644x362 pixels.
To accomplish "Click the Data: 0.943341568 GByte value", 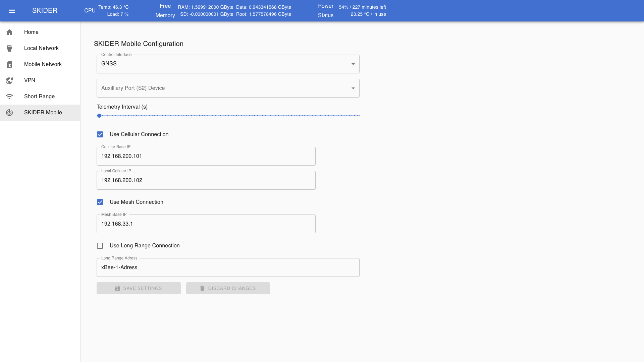I will click(x=264, y=7).
